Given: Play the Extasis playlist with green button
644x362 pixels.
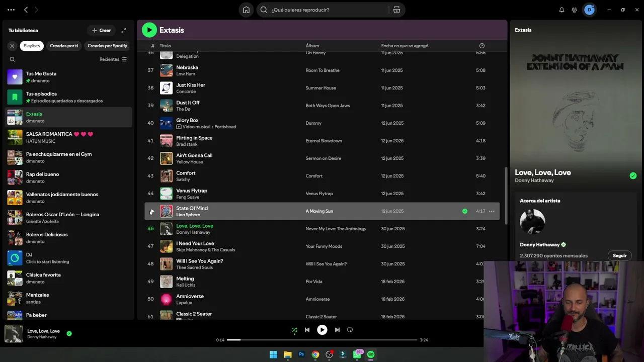Looking at the screenshot, I should (x=149, y=30).
